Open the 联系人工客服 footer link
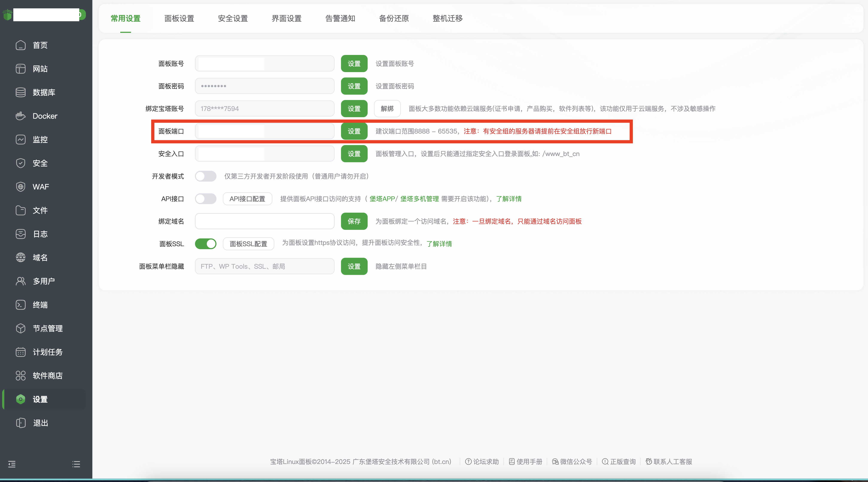The width and height of the screenshot is (868, 482). click(x=669, y=462)
